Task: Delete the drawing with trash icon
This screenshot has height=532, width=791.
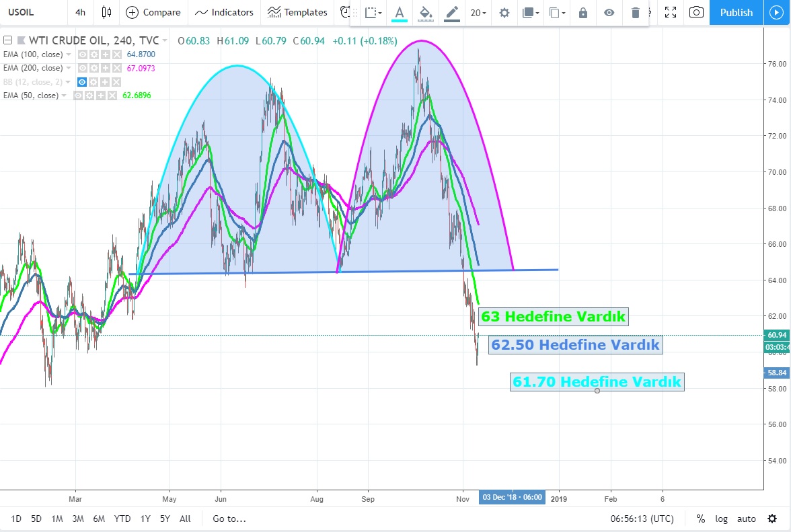Action: pyautogui.click(x=636, y=13)
